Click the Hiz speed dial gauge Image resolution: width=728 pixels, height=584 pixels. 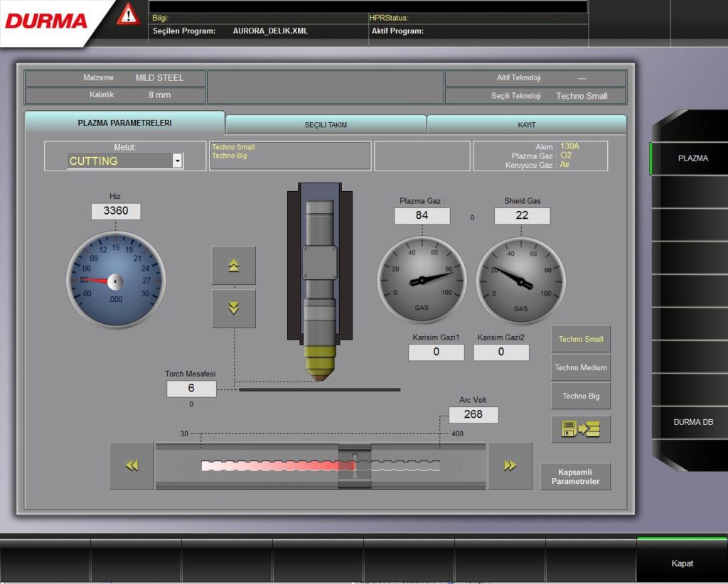coord(116,280)
